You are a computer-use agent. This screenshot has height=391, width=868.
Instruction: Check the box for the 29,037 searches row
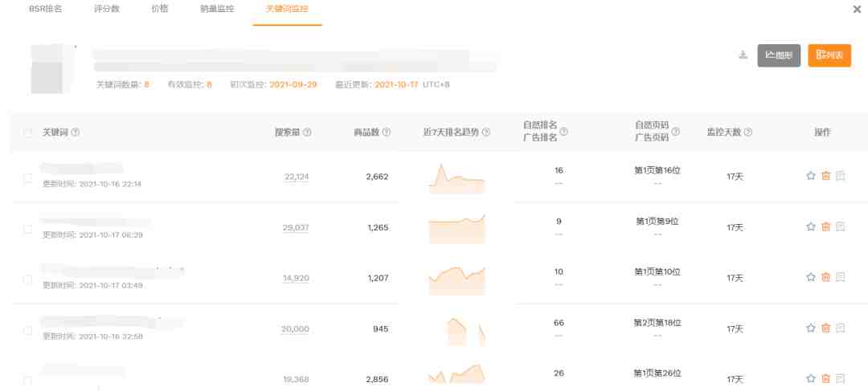(x=27, y=229)
